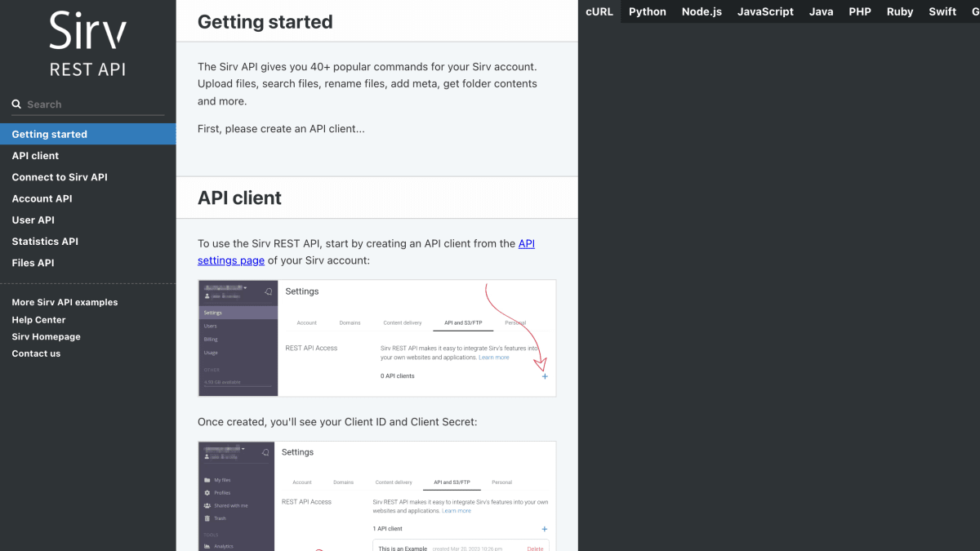Open User API section

pyautogui.click(x=87, y=220)
